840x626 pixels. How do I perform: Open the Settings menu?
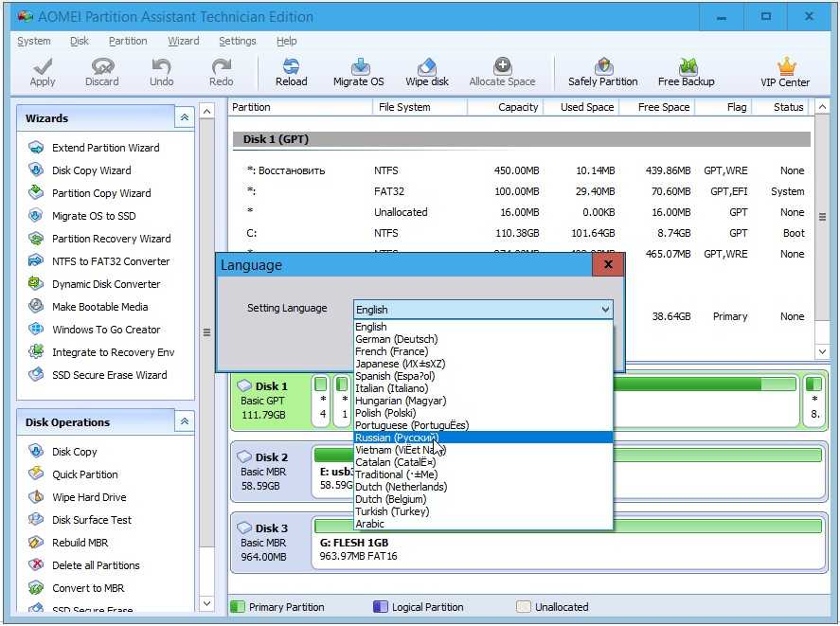click(x=237, y=41)
